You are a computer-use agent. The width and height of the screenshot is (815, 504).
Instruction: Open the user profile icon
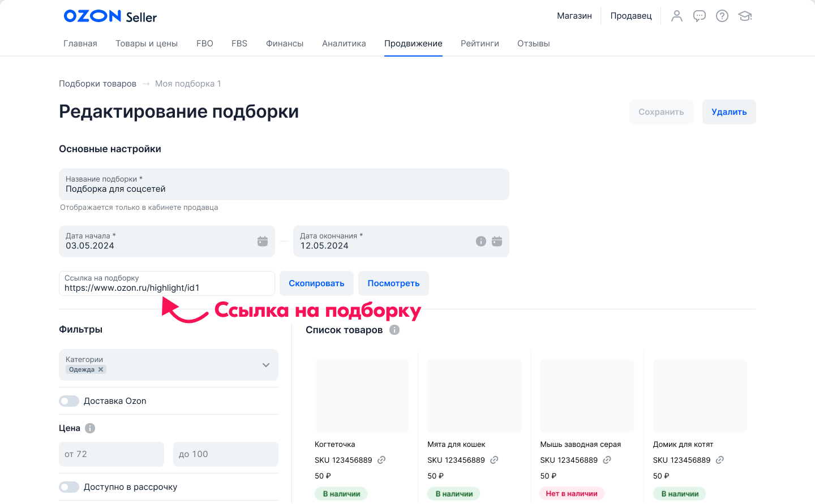tap(677, 16)
